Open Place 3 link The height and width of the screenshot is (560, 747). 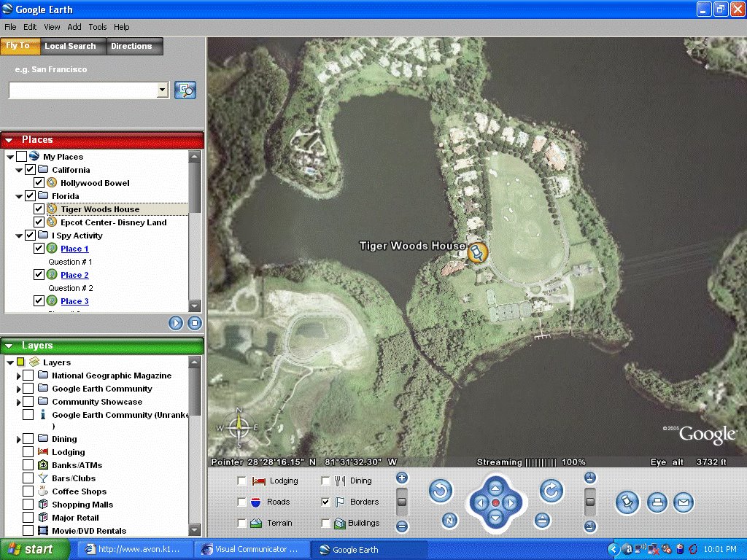74,301
